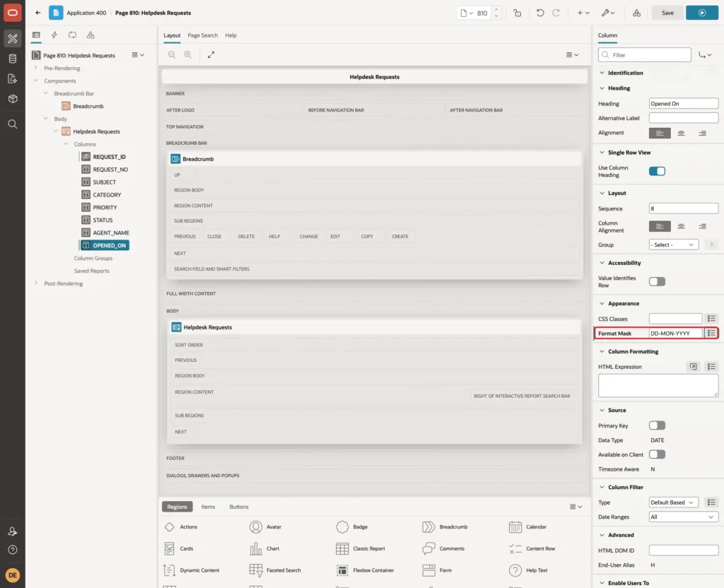Switch to Page Search tab
The image size is (724, 588).
click(202, 35)
